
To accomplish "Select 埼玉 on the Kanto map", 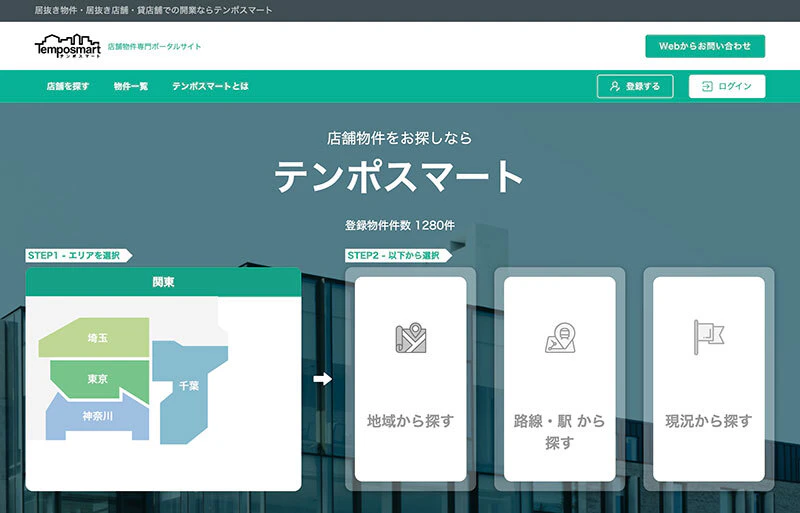I will point(97,337).
